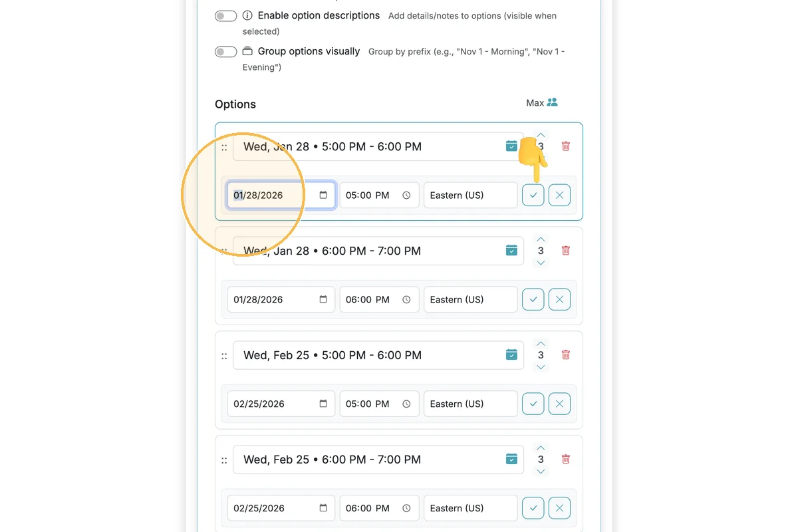Click the Options section heading
The width and height of the screenshot is (798, 532).
(x=235, y=104)
